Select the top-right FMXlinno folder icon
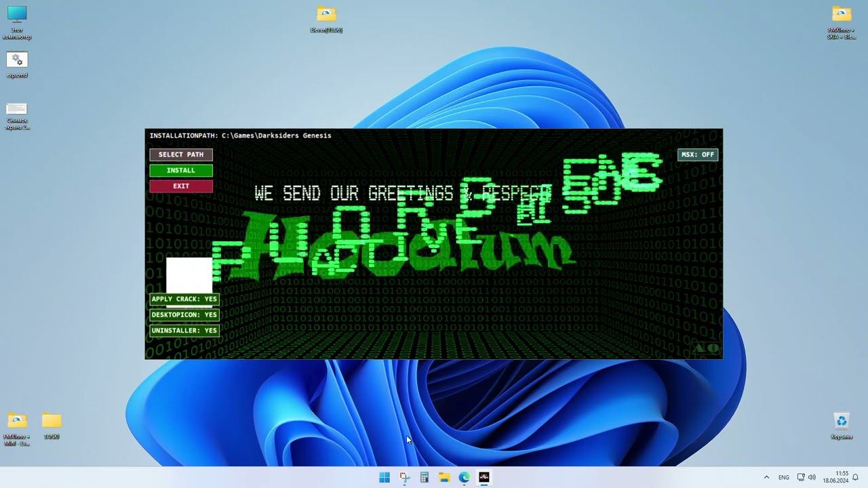 (842, 22)
